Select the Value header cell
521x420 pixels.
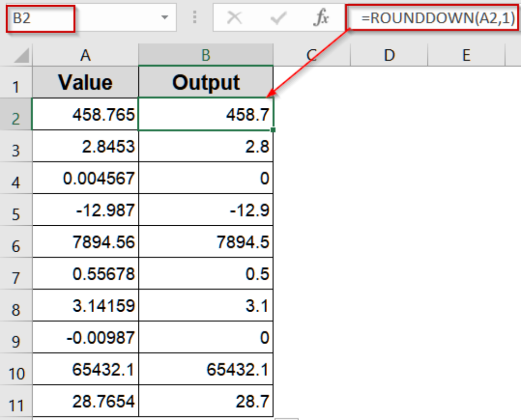pos(85,82)
